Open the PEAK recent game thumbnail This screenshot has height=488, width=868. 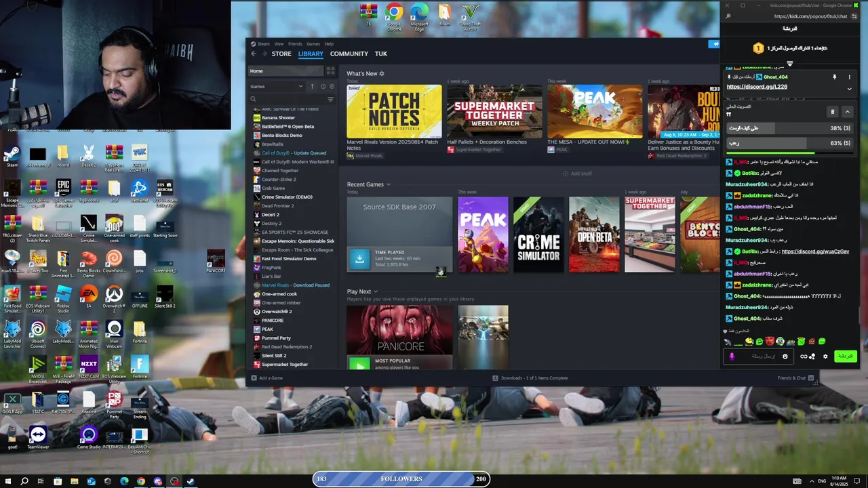(483, 235)
